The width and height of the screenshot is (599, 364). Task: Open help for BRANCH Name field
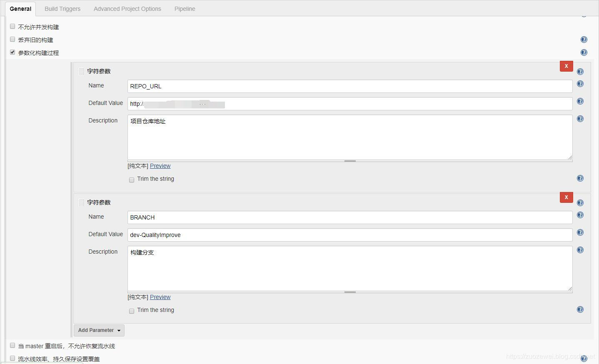580,215
